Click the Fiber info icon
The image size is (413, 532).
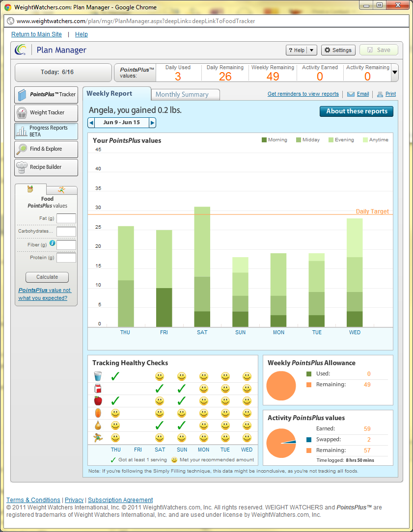pyautogui.click(x=53, y=243)
